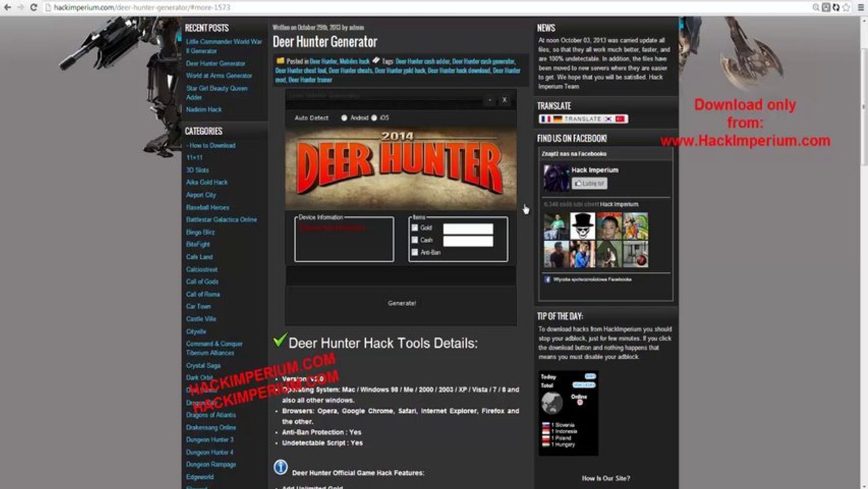The image size is (868, 489).
Task: Click the Cash amount input field
Action: pyautogui.click(x=468, y=241)
